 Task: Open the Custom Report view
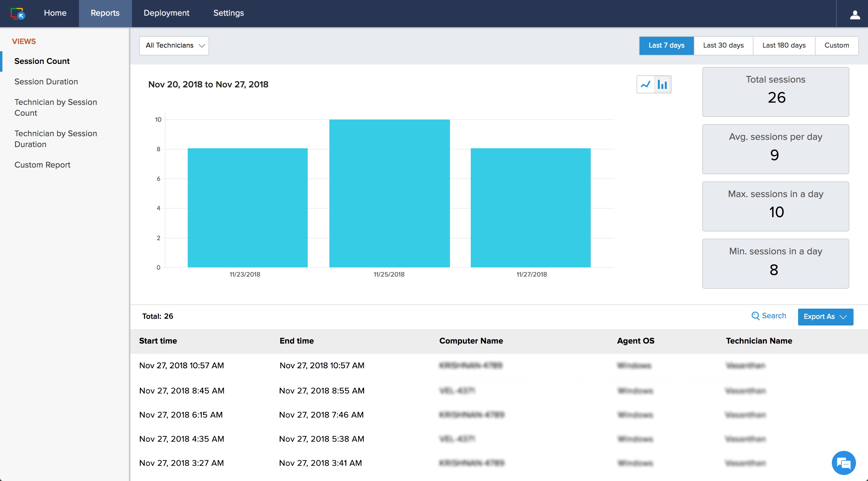42,165
